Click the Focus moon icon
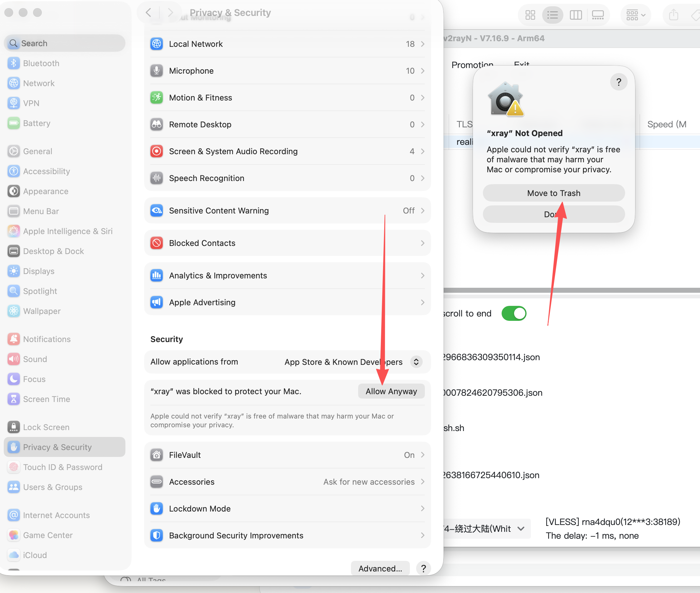 (x=14, y=379)
